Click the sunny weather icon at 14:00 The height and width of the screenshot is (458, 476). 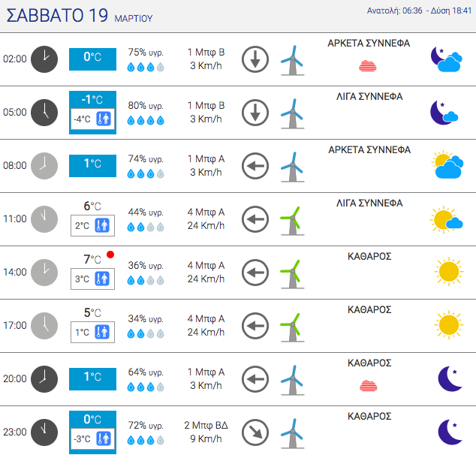pos(449,272)
